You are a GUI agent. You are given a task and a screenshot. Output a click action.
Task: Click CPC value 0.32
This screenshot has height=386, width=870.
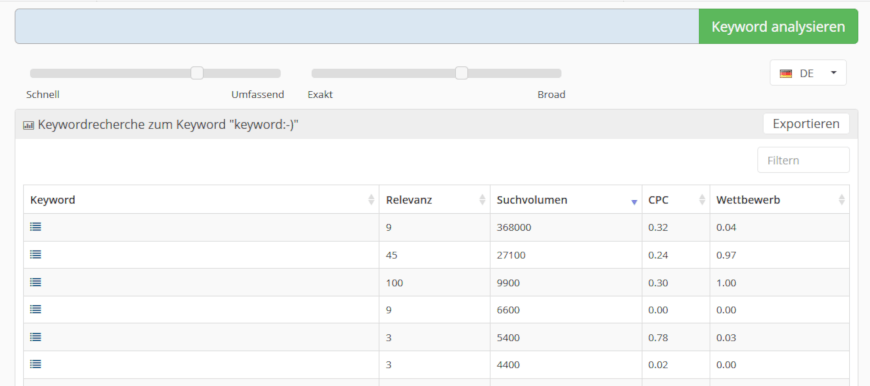tap(658, 227)
